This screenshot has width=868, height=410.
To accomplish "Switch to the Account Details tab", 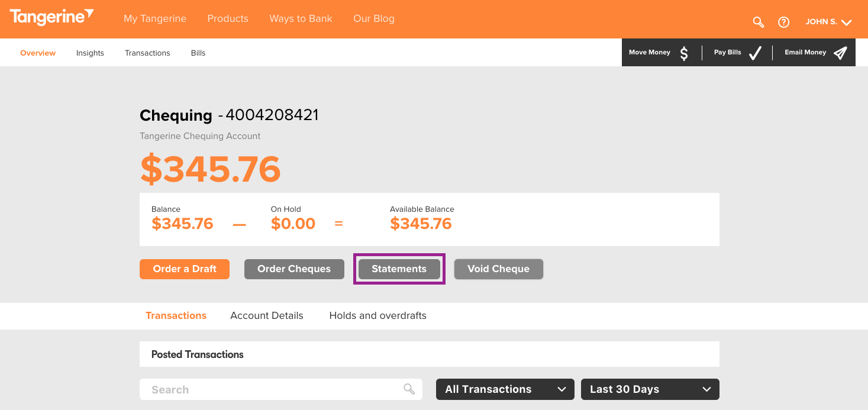I will [x=267, y=315].
